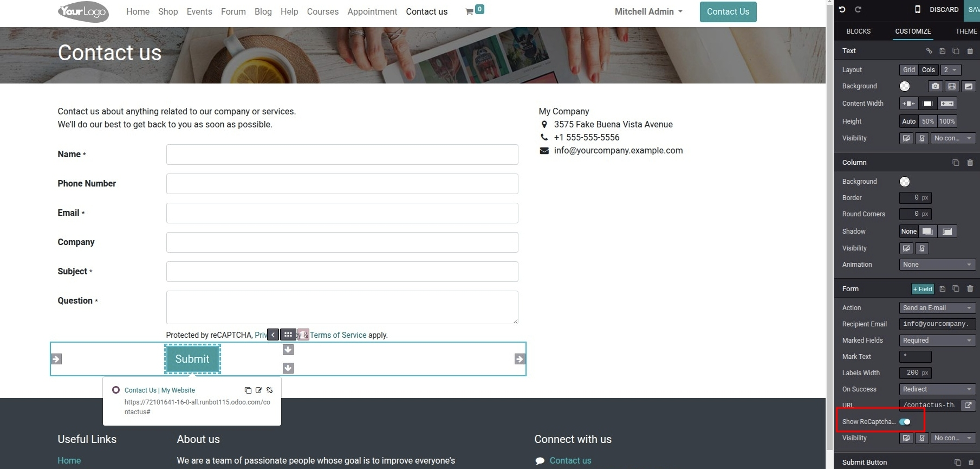980x469 pixels.
Task: Duplicate the Column block
Action: 956,163
